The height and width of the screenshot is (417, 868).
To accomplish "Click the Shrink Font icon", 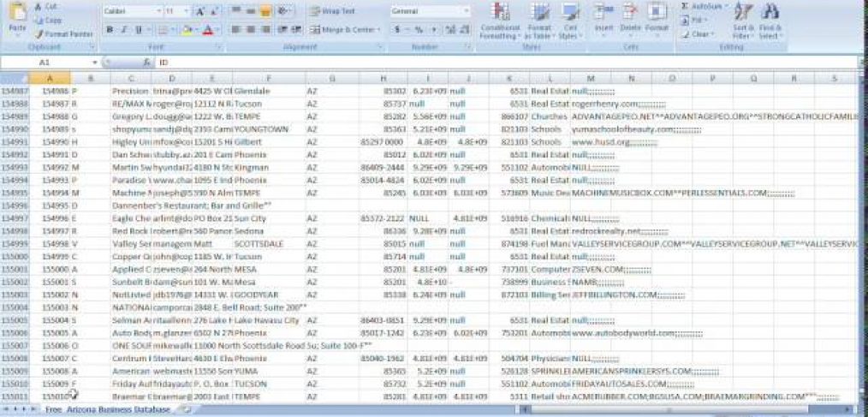I will coord(214,11).
